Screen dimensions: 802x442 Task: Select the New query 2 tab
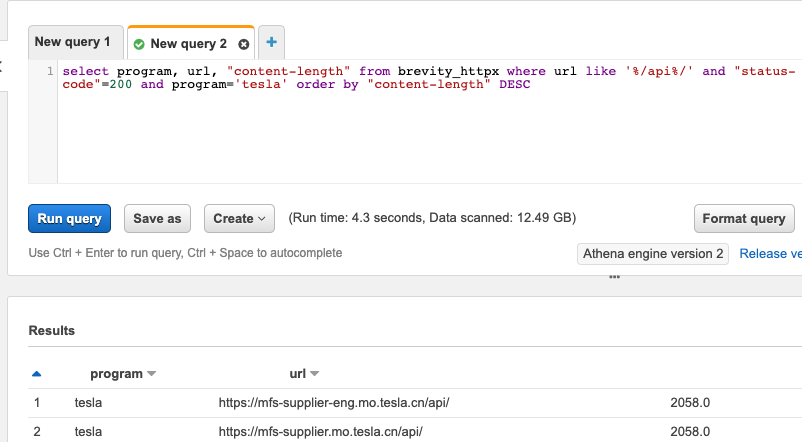(188, 44)
